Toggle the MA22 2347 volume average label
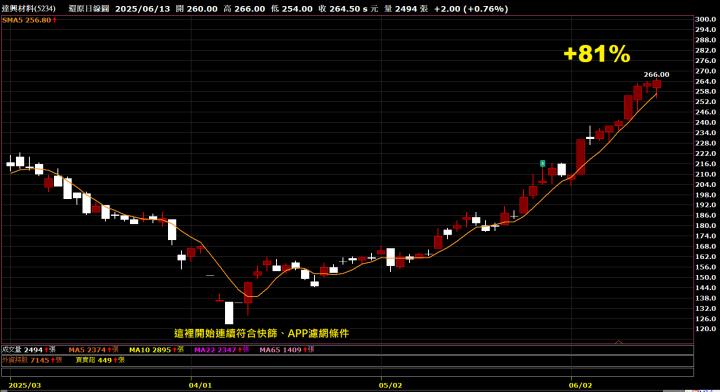 click(x=216, y=350)
